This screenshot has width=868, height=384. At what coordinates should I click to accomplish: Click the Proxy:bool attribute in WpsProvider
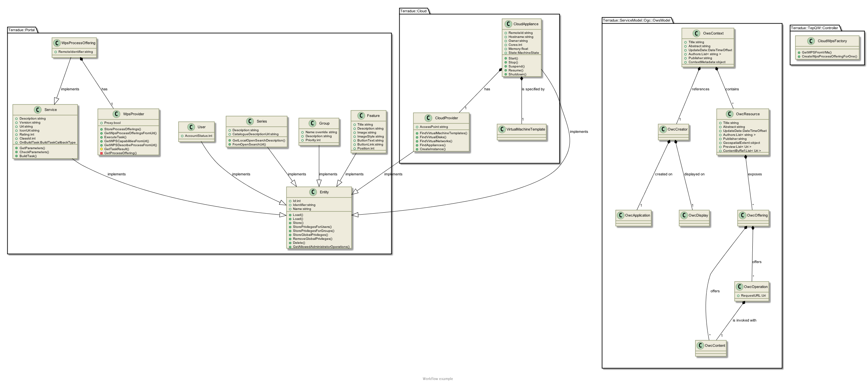(x=113, y=123)
